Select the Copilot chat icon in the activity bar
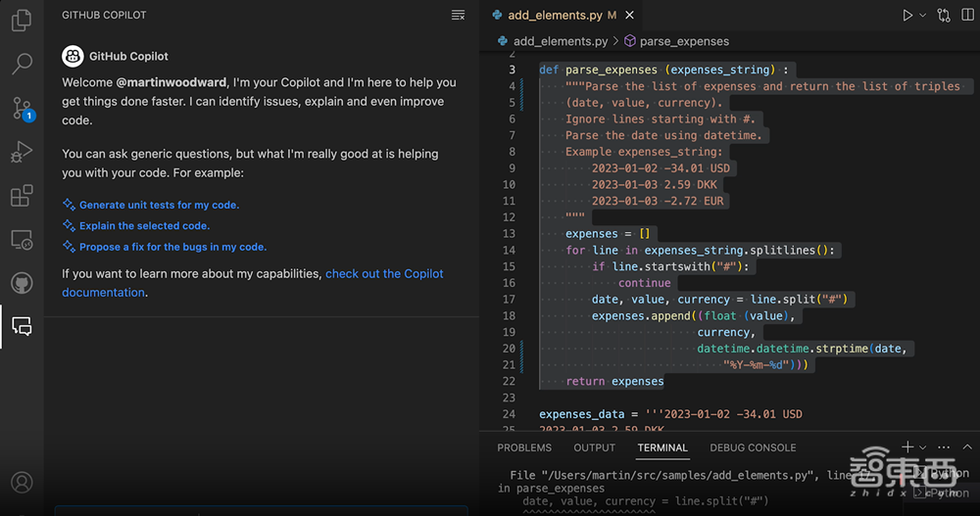This screenshot has width=980, height=516. (22, 327)
